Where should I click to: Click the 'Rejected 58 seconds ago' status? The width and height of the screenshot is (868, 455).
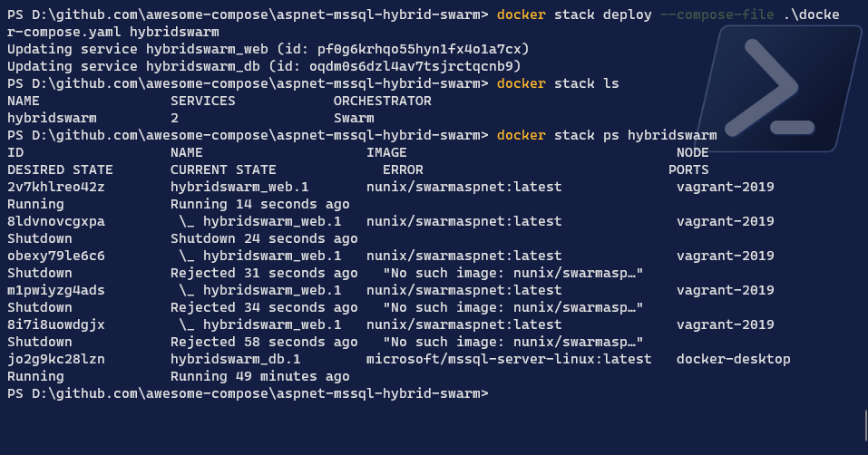[x=264, y=342]
